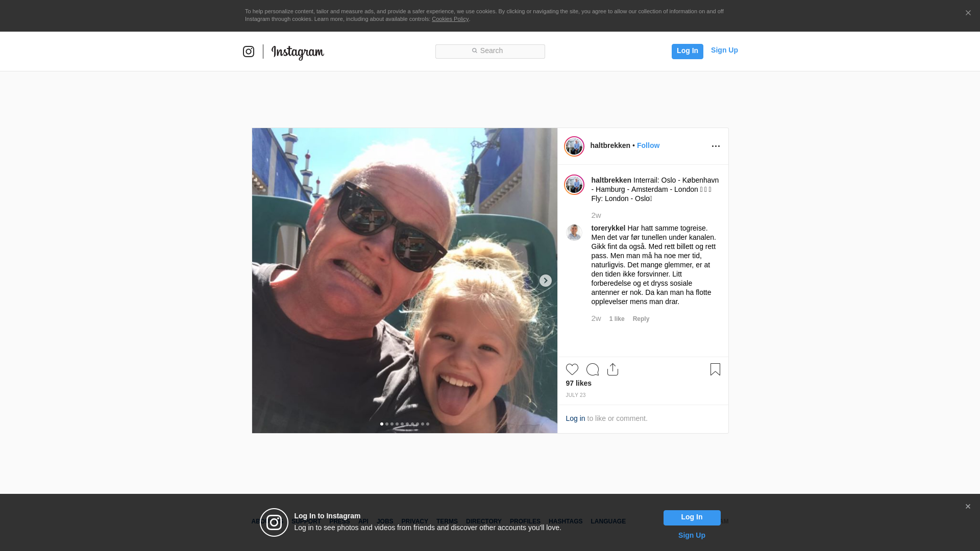Click the top Log In button

click(688, 52)
